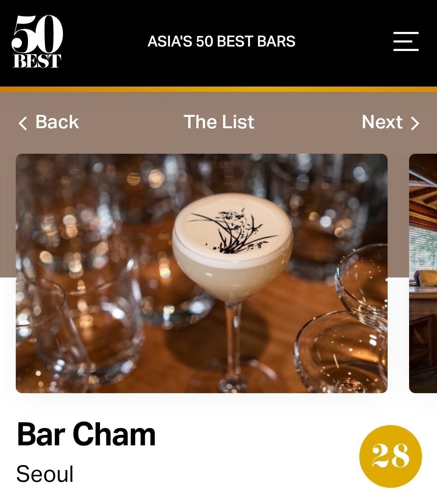Tap the large 50 numeral in the logo

(x=37, y=34)
